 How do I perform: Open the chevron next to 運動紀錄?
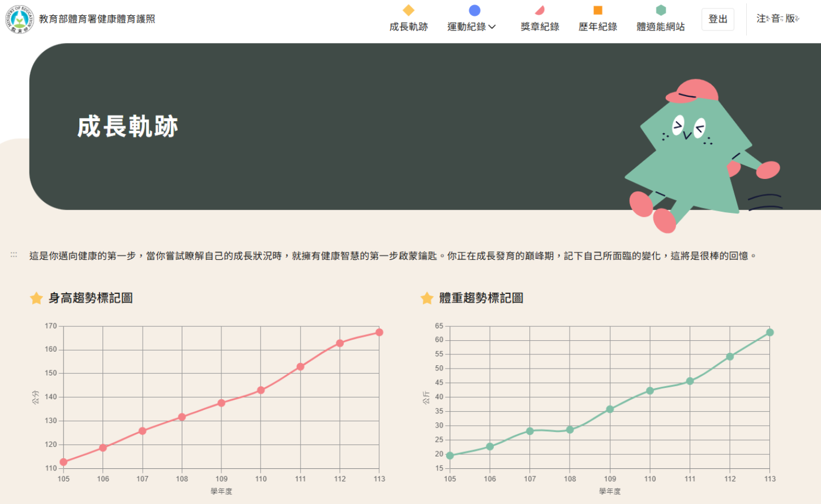coord(493,25)
